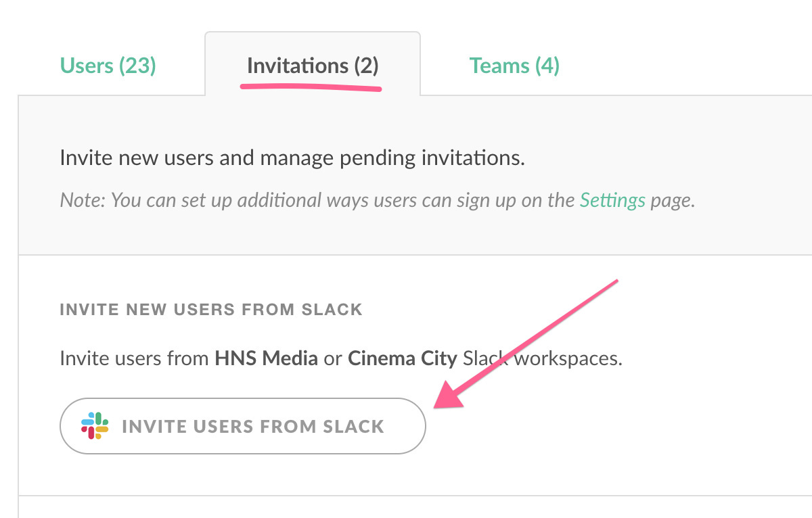Click the HNS Media workspace name
Viewport: 812px width, 518px height.
pyautogui.click(x=266, y=358)
